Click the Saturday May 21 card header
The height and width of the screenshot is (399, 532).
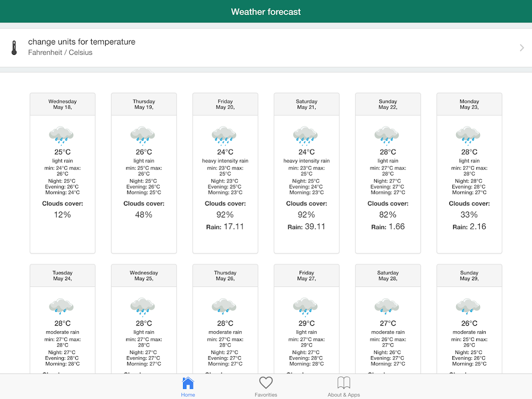[x=307, y=104]
